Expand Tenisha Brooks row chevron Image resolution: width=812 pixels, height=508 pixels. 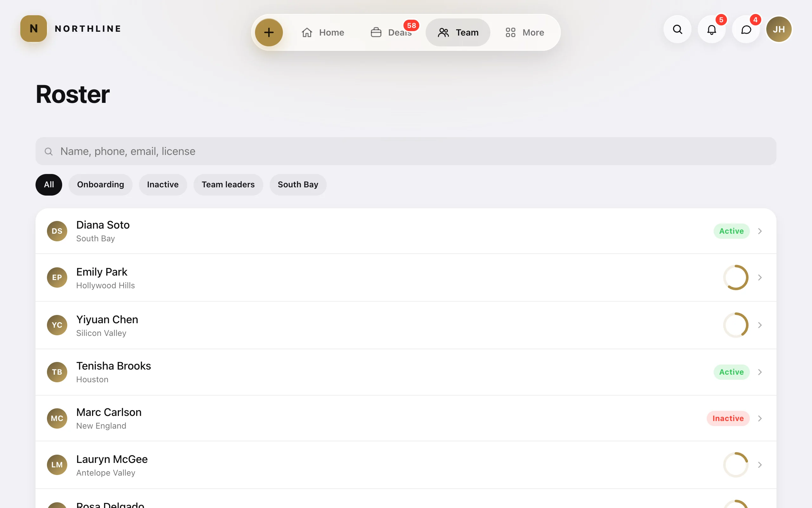pyautogui.click(x=760, y=372)
